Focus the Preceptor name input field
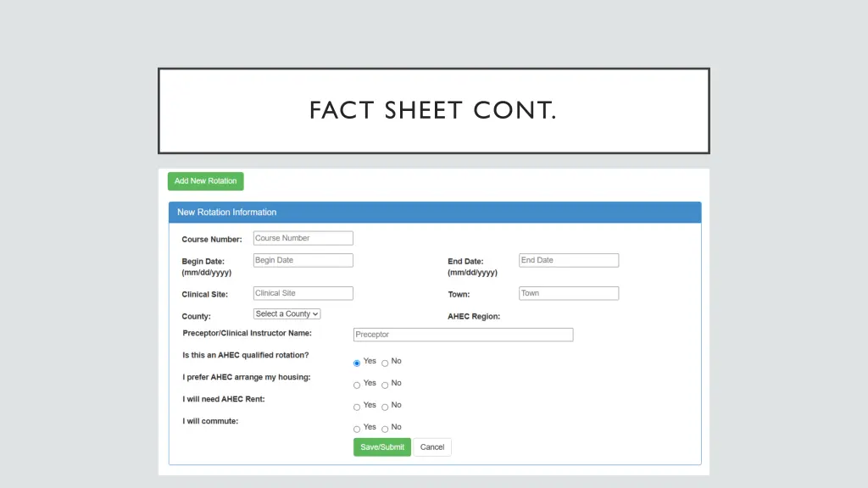 tap(463, 335)
